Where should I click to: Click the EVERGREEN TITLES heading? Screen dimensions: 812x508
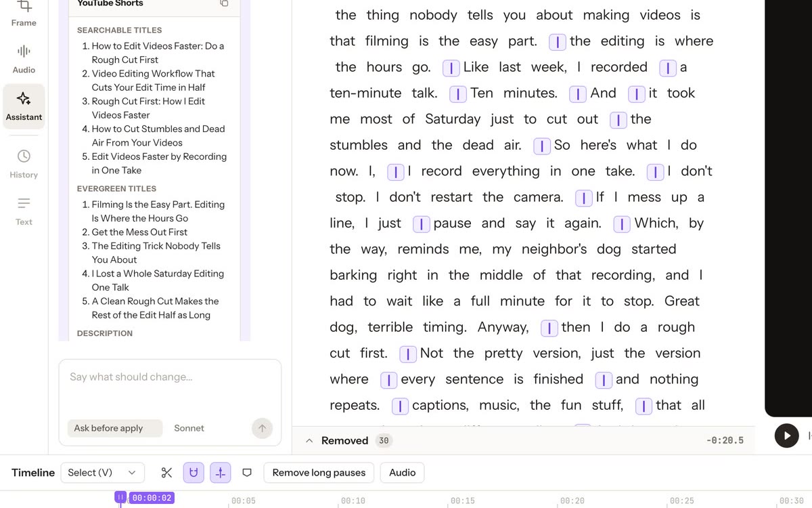pos(116,189)
